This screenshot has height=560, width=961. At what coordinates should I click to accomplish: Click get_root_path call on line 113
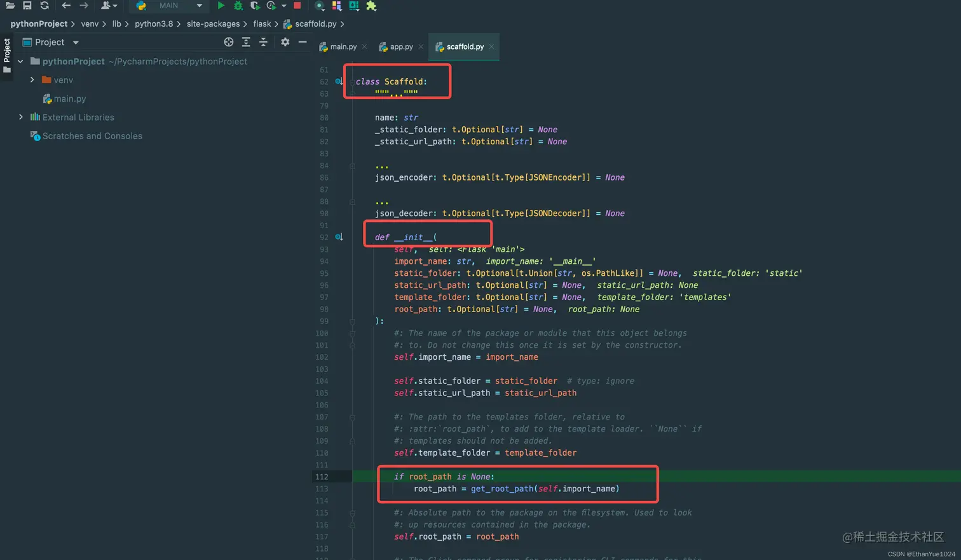pyautogui.click(x=503, y=489)
